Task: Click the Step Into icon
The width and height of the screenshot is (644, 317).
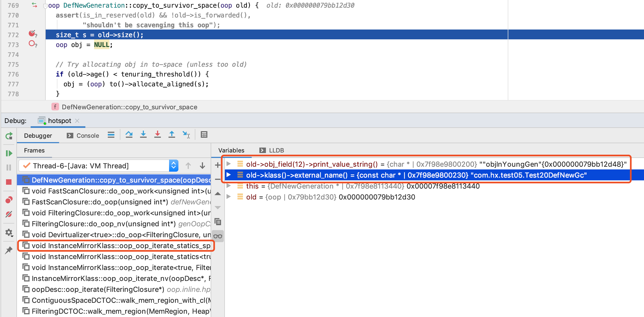Action: click(143, 135)
